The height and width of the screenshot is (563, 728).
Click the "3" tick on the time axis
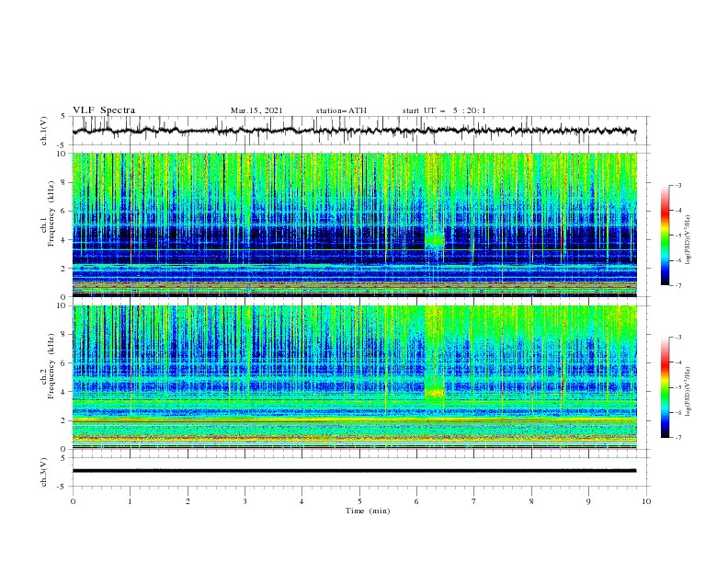[x=245, y=501]
